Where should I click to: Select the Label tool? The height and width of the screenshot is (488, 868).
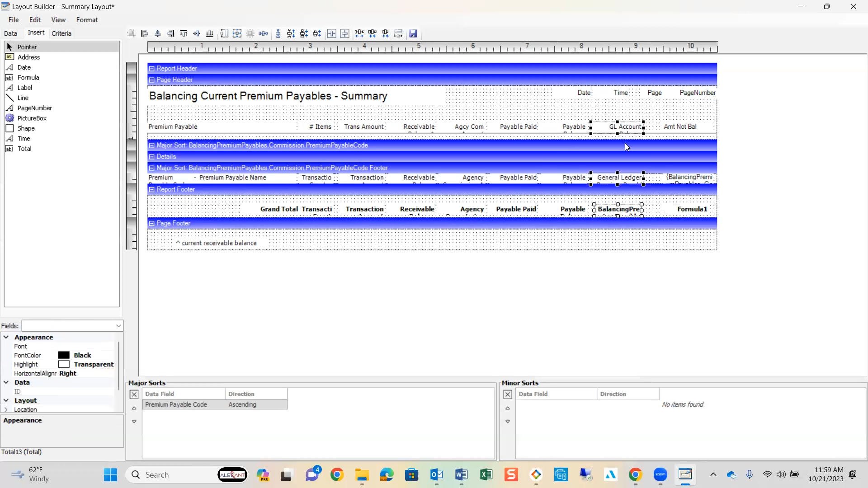25,88
